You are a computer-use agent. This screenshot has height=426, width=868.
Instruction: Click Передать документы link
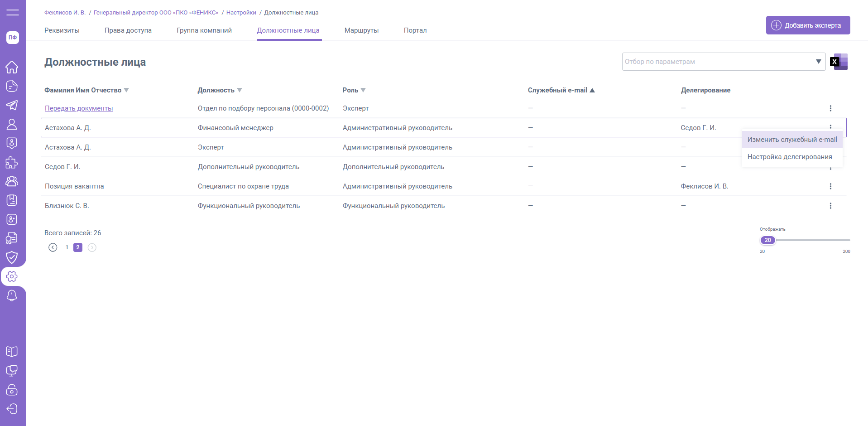[x=79, y=108]
